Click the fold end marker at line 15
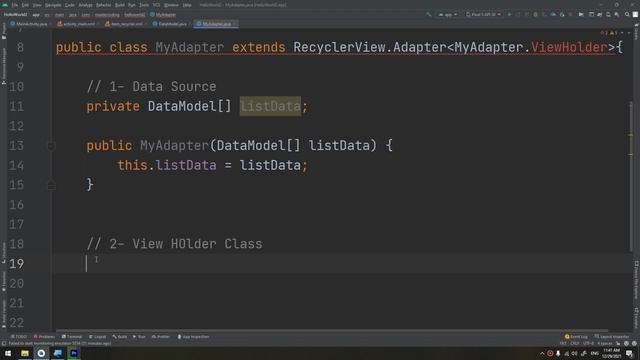Screen dimensions: 640x360 [51, 185]
